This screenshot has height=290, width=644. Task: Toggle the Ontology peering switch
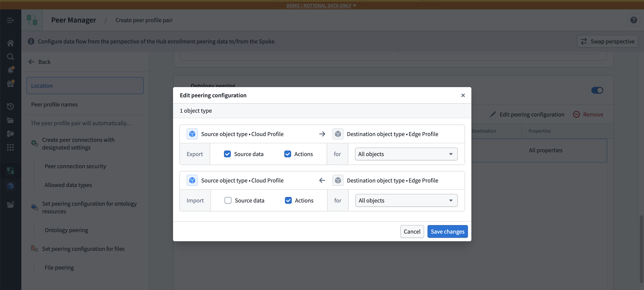(x=597, y=90)
